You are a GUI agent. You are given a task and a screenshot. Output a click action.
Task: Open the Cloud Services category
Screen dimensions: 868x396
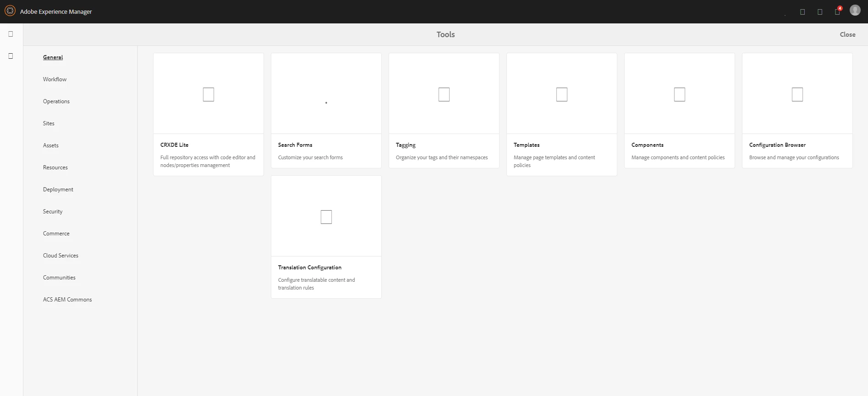pyautogui.click(x=60, y=256)
